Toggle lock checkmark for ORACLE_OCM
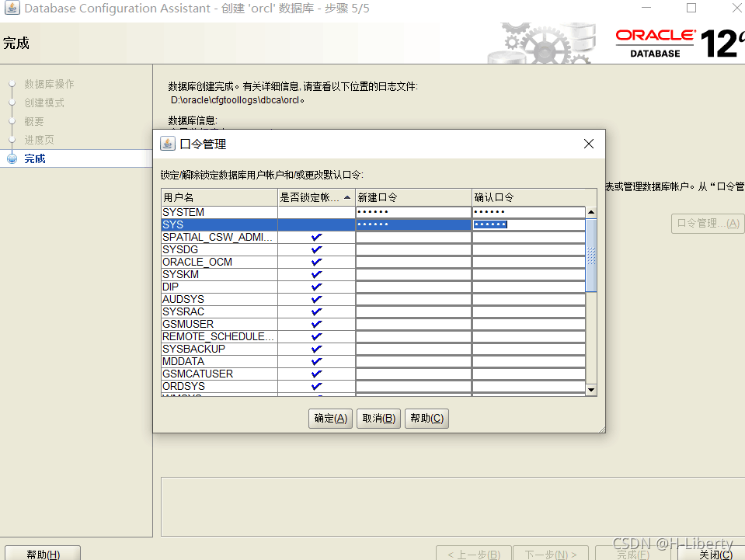Image resolution: width=745 pixels, height=560 pixels. (x=316, y=262)
